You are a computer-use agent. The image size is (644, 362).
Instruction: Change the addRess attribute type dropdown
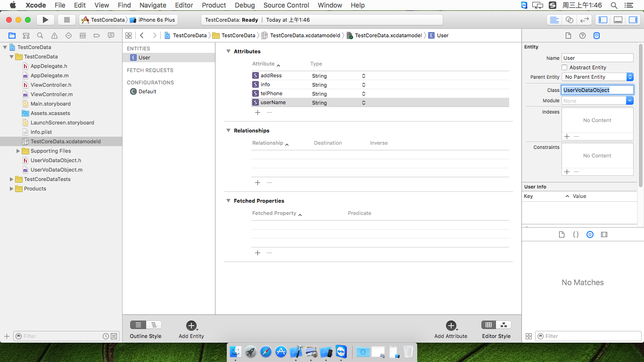tap(363, 76)
